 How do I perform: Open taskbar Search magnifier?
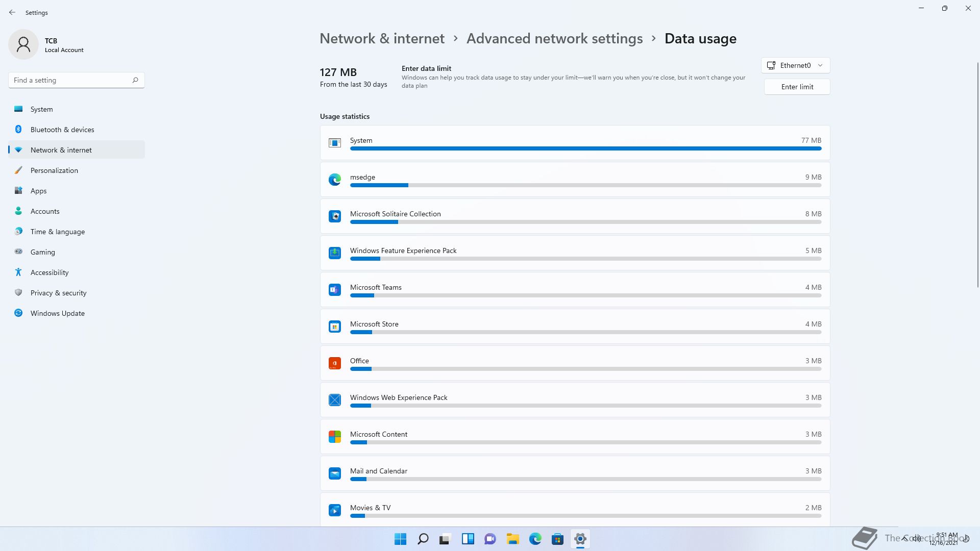423,539
